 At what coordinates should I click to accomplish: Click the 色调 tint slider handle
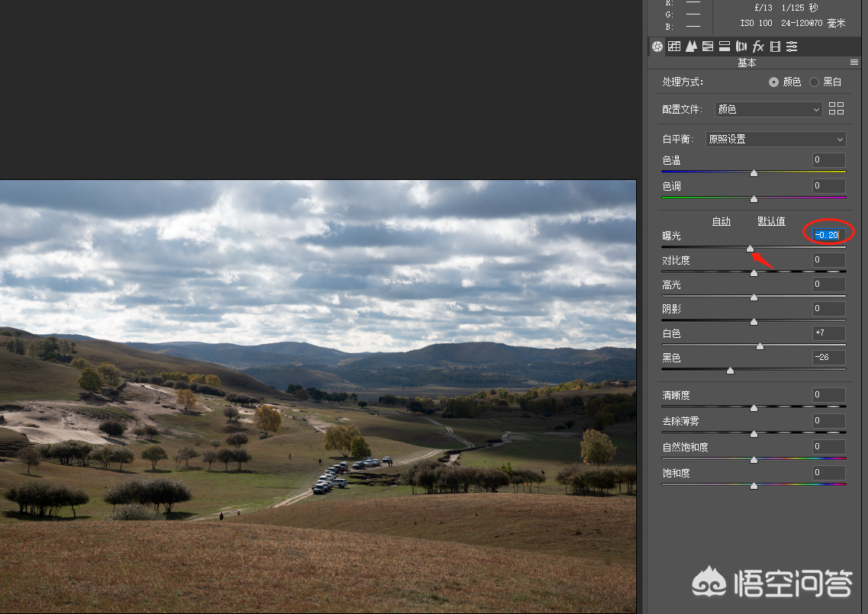click(754, 199)
